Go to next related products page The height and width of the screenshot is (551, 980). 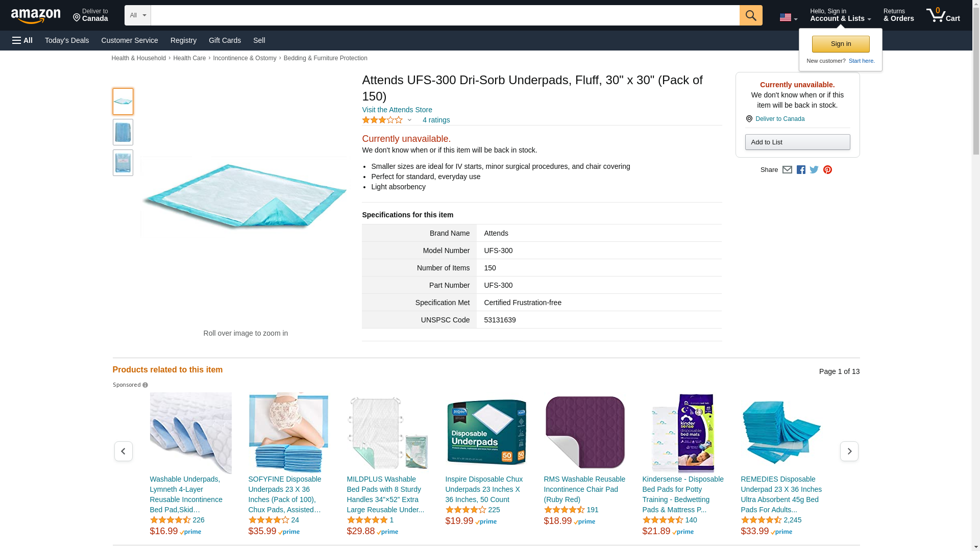click(849, 451)
